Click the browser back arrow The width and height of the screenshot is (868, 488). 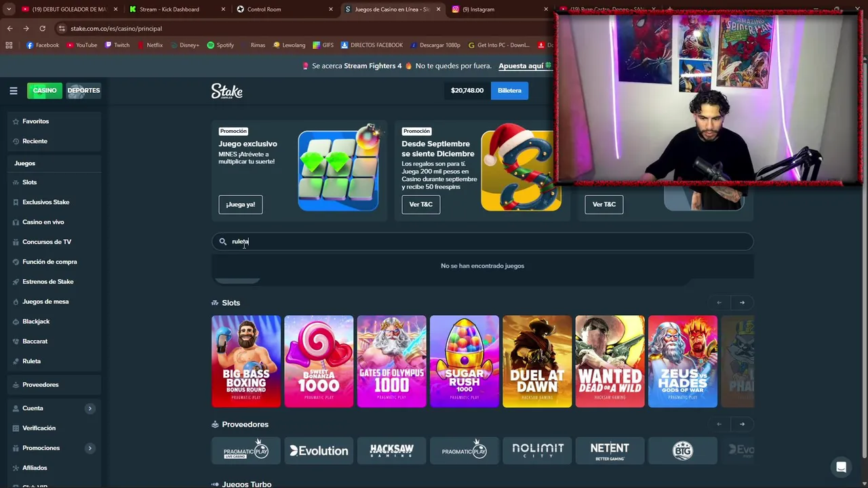pos(9,28)
